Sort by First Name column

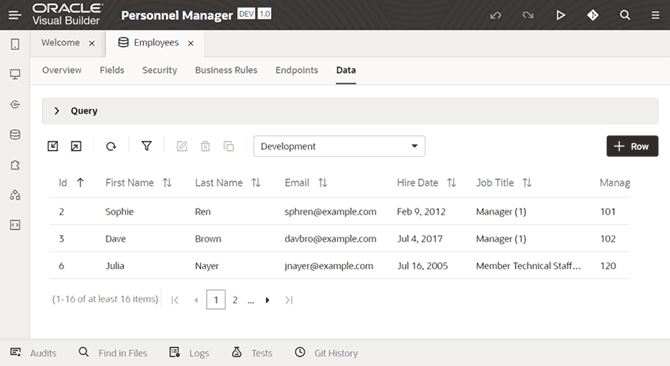click(167, 183)
